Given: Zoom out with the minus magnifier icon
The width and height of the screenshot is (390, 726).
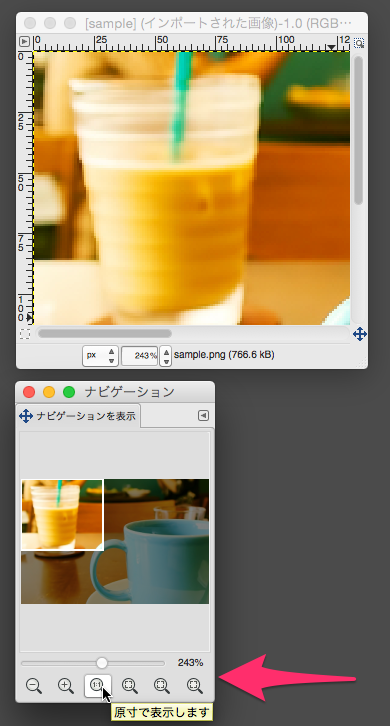Looking at the screenshot, I should [34, 686].
